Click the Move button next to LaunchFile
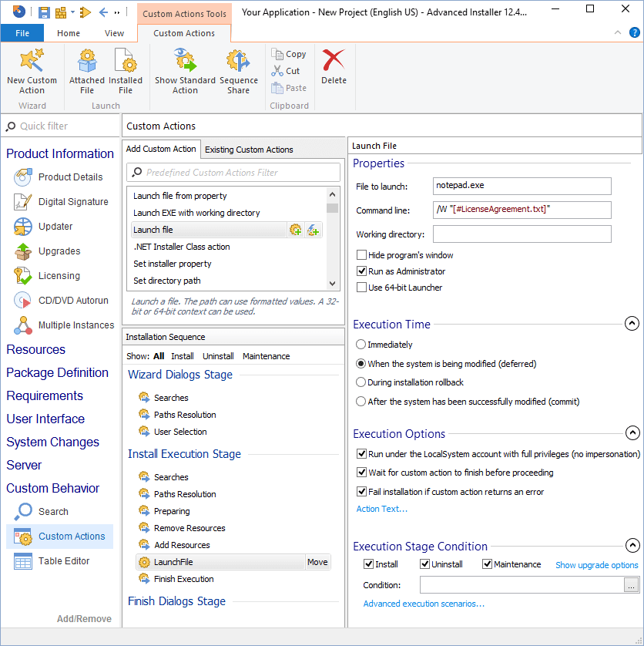The image size is (644, 646). coord(317,562)
